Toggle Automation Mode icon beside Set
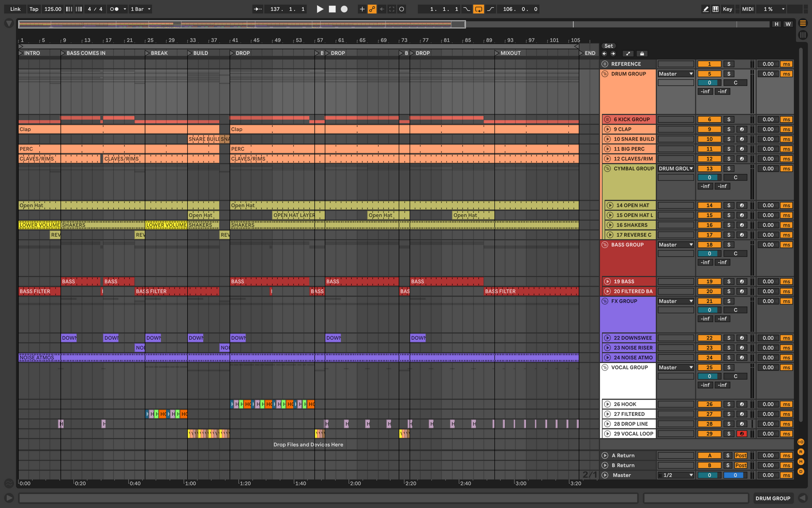The width and height of the screenshot is (812, 508). (628, 53)
